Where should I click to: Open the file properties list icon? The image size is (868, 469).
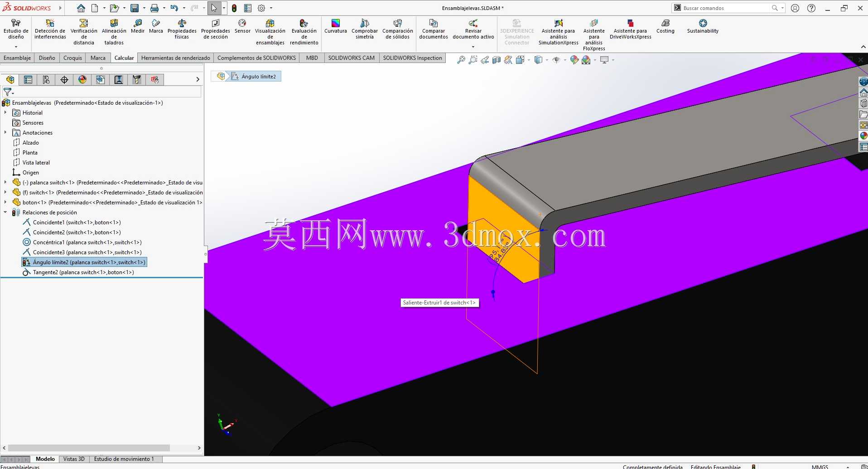coord(248,8)
